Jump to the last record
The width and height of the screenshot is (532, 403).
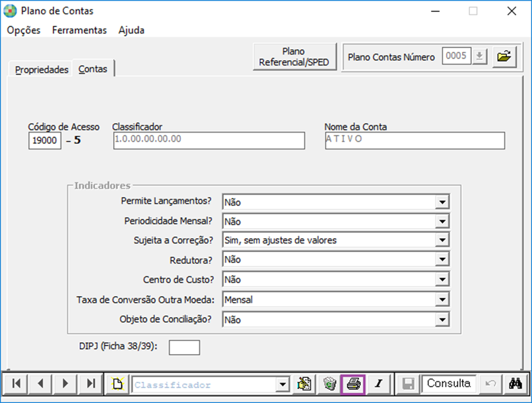tap(90, 384)
